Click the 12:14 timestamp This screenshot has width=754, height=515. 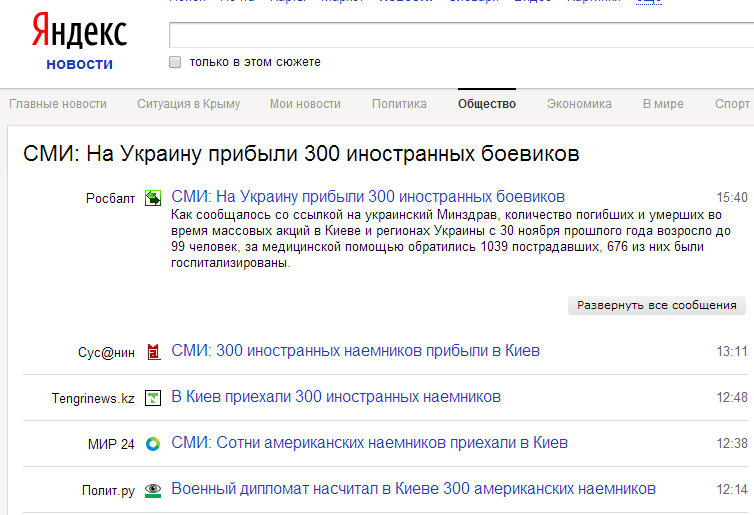pyautogui.click(x=732, y=490)
